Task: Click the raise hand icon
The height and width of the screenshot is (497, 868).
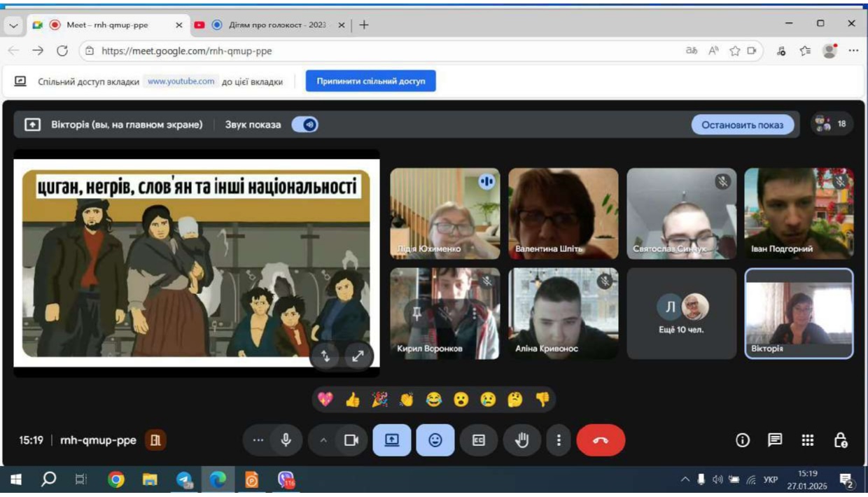Action: tap(521, 440)
